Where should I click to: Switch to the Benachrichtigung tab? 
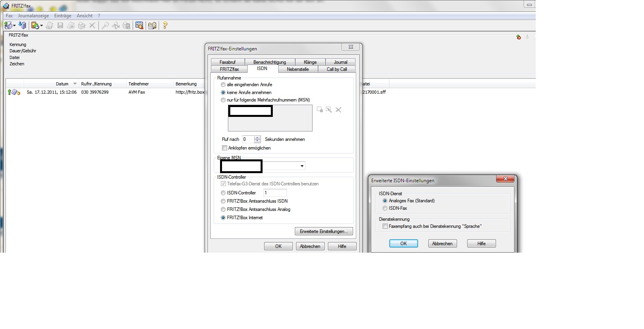[270, 62]
